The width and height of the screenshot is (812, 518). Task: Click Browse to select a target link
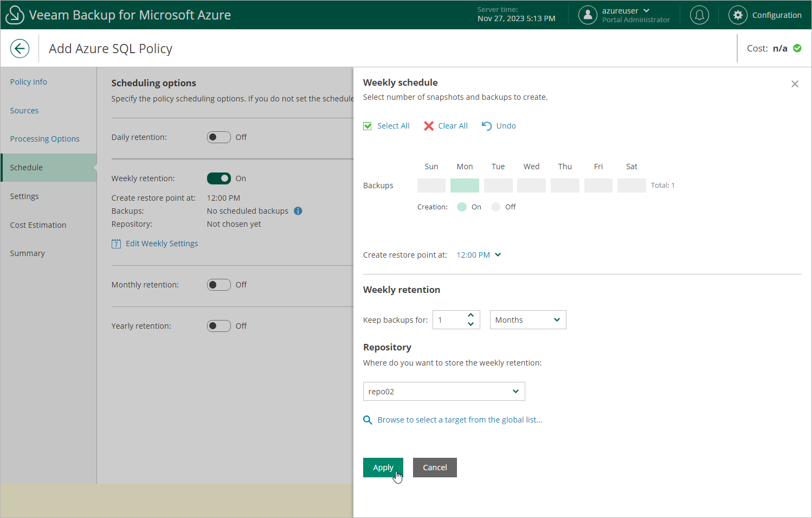coord(460,420)
